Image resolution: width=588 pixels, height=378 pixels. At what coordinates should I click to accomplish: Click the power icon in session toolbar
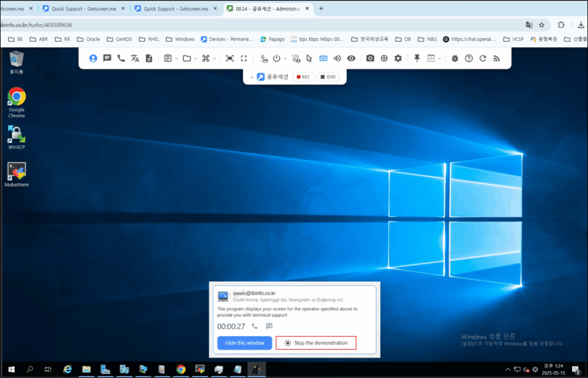pos(277,58)
